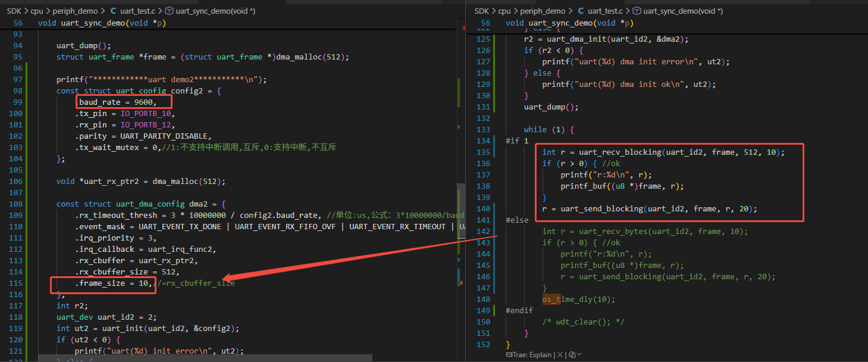Click 'uart_init' call on line 119
The width and height of the screenshot is (868, 362).
click(123, 328)
